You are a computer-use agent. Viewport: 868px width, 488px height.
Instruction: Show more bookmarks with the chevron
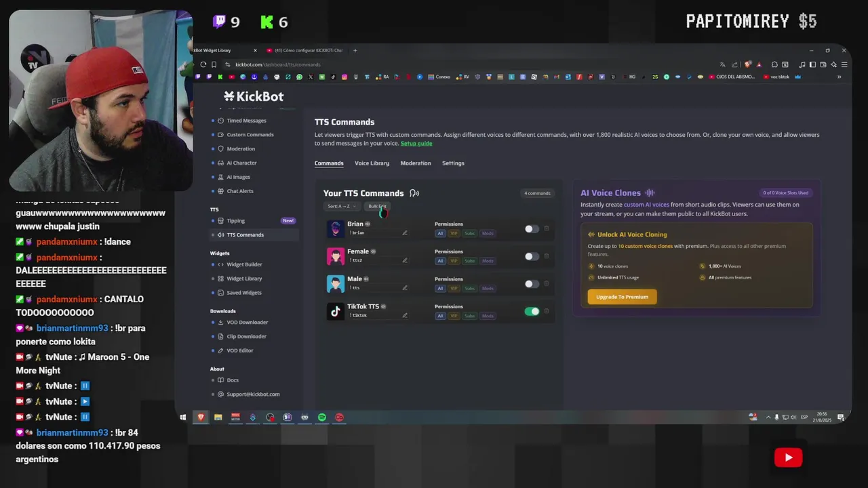point(839,77)
